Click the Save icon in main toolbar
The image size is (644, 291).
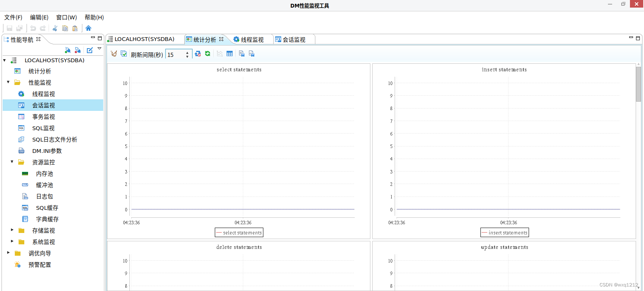click(x=9, y=28)
